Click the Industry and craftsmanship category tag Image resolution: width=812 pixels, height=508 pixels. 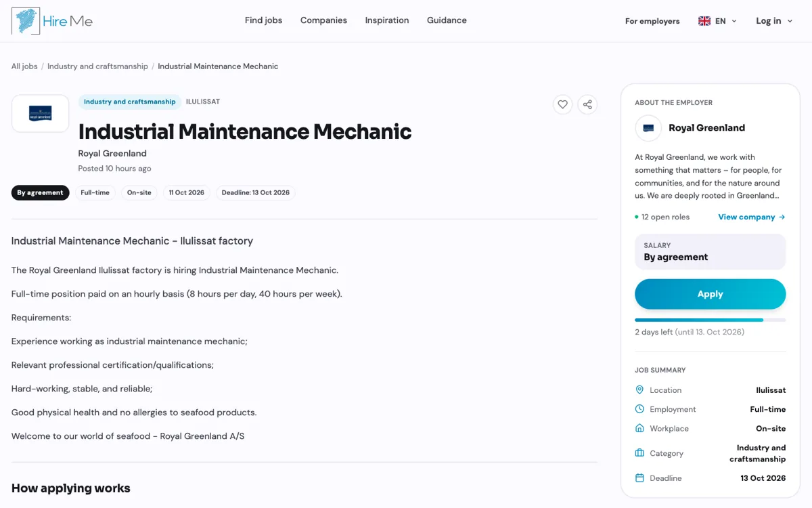(x=130, y=102)
